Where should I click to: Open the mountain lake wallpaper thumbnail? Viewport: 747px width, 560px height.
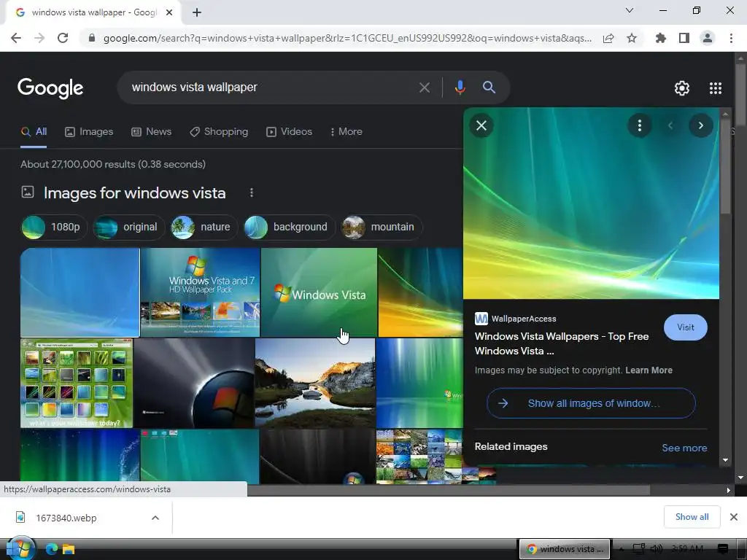[x=315, y=384]
